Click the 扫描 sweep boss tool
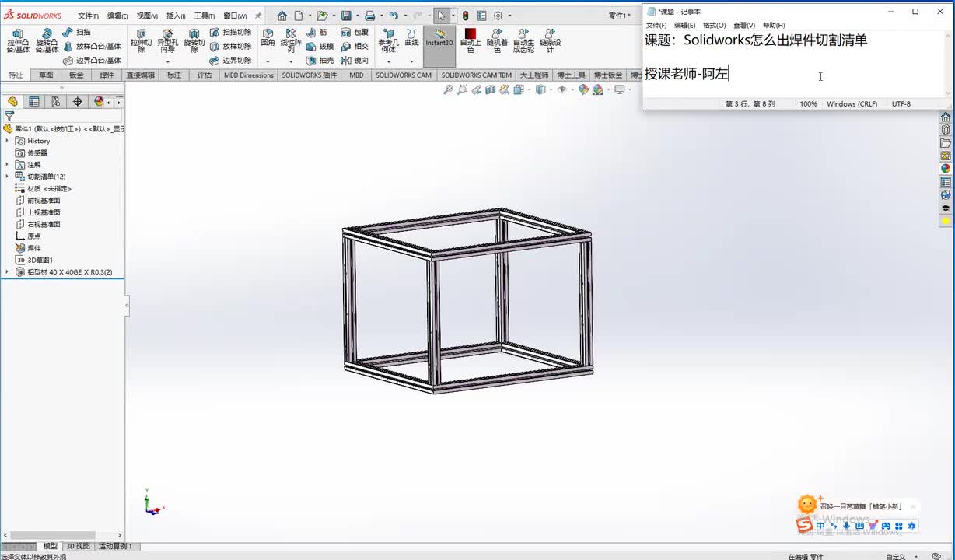This screenshot has height=560, width=955. point(77,33)
